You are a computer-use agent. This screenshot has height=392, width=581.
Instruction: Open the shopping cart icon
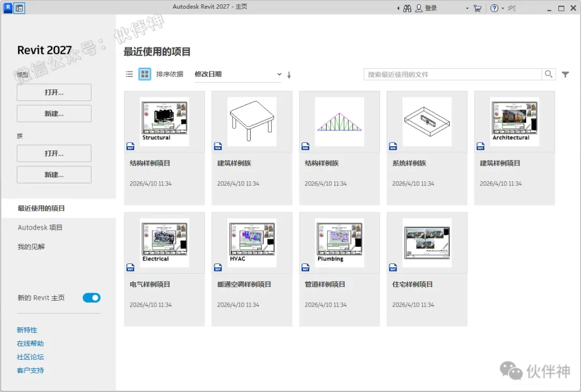(x=477, y=8)
